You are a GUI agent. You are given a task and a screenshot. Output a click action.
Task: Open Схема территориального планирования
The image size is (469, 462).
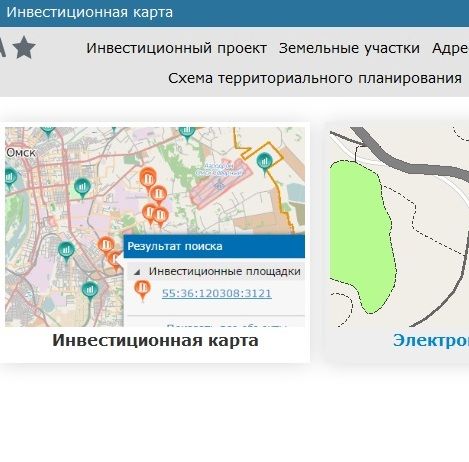point(315,78)
